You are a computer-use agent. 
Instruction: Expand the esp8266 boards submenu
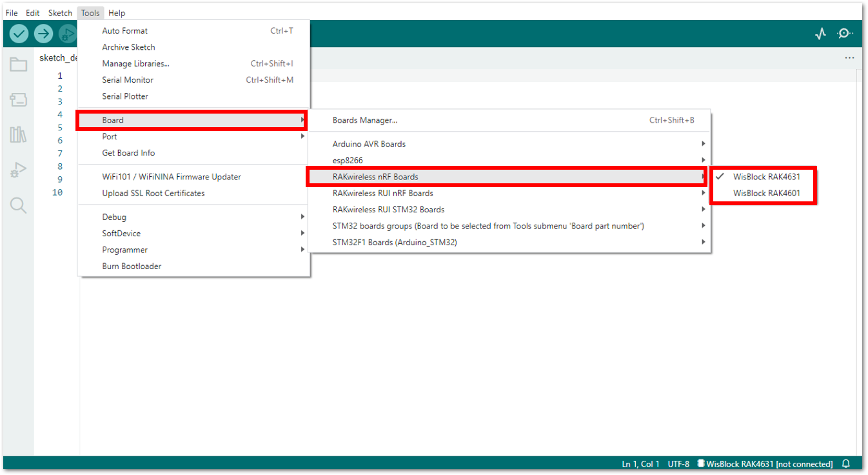(x=509, y=161)
